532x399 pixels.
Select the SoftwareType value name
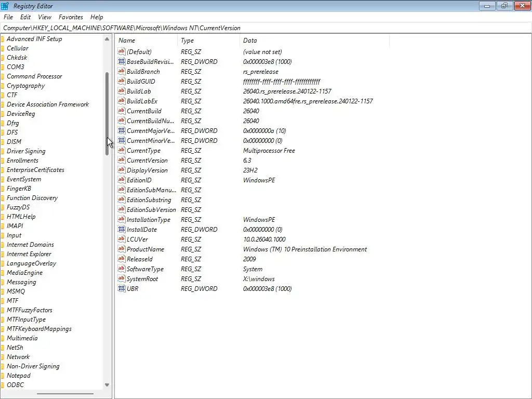click(145, 269)
